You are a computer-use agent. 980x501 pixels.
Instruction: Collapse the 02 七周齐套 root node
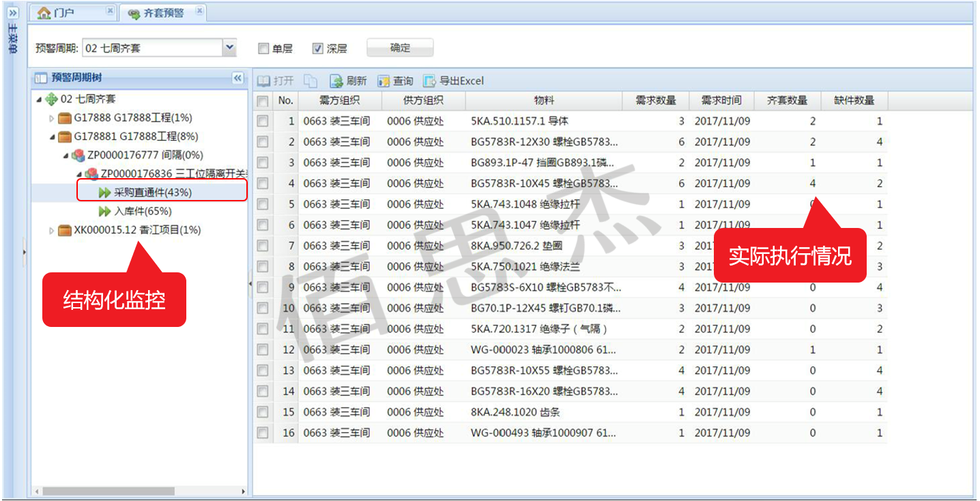pyautogui.click(x=39, y=100)
